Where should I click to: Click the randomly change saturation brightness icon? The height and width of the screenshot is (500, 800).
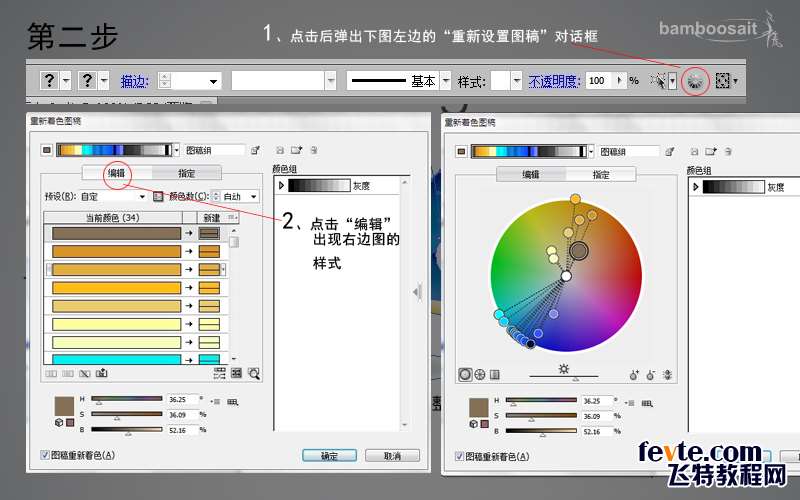(236, 373)
